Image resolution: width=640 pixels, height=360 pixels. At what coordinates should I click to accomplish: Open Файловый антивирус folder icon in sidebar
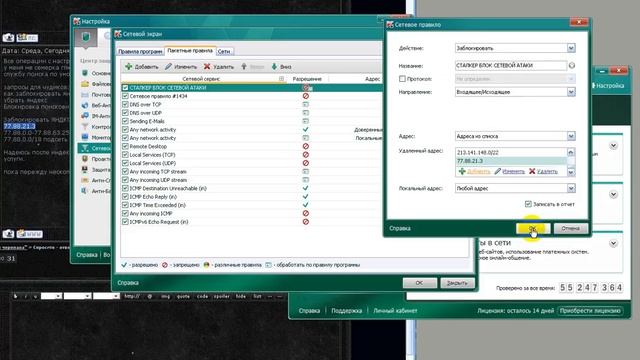tap(85, 84)
